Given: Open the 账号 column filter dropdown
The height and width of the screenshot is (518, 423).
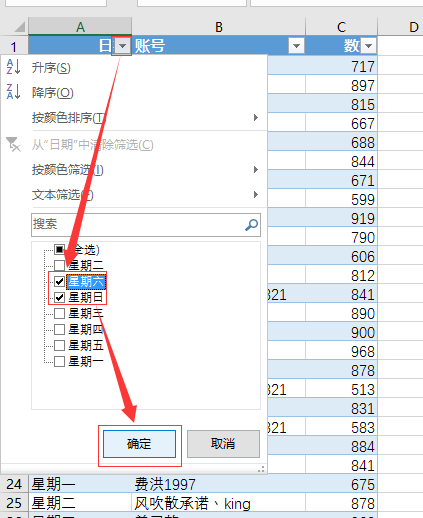Looking at the screenshot, I should coord(296,46).
